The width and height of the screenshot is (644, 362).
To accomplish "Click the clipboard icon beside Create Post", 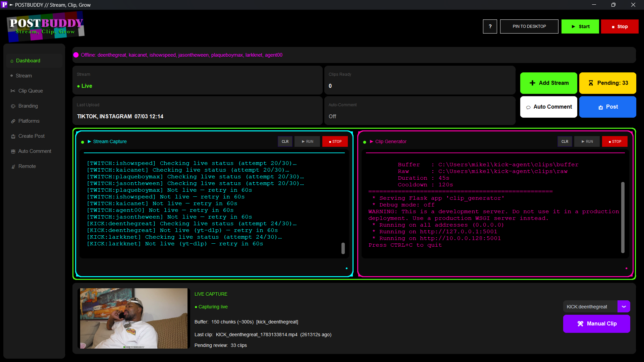I will pyautogui.click(x=13, y=136).
